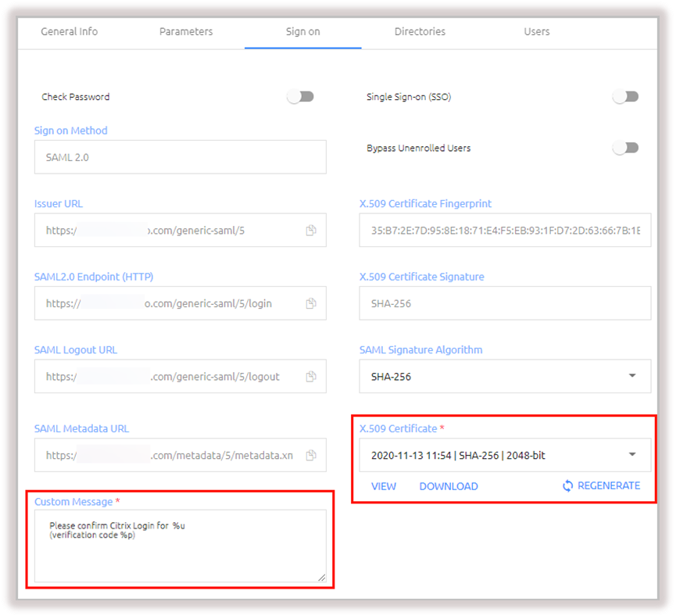
Task: Copy the SAML Logout URL
Action: coord(311,377)
